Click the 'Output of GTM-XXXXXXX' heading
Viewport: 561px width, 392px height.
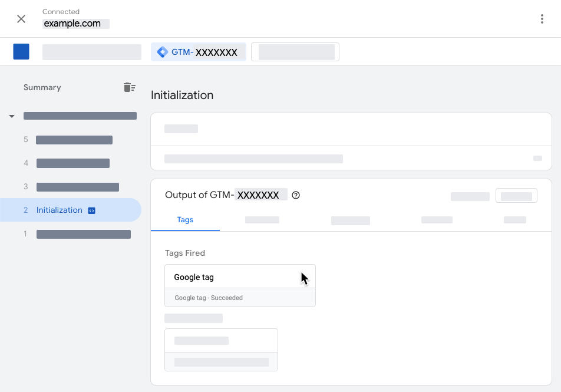pos(222,195)
